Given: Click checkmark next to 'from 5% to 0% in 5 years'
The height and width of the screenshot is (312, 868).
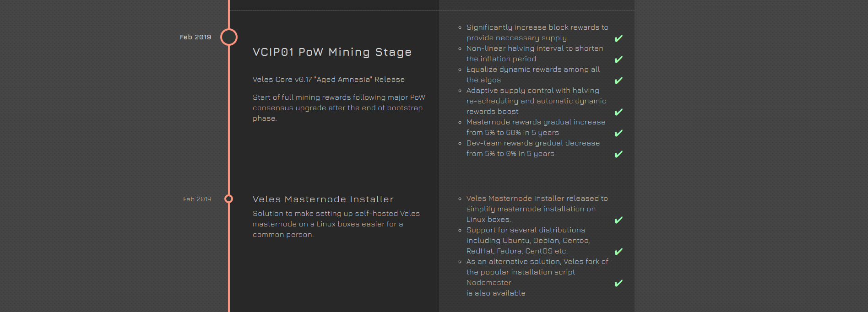Looking at the screenshot, I should (x=618, y=154).
